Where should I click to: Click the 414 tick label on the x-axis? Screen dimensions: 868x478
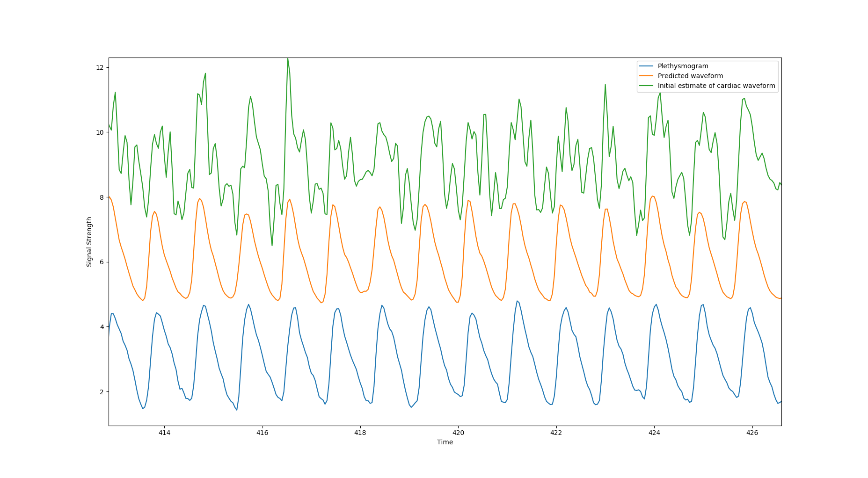pyautogui.click(x=164, y=433)
